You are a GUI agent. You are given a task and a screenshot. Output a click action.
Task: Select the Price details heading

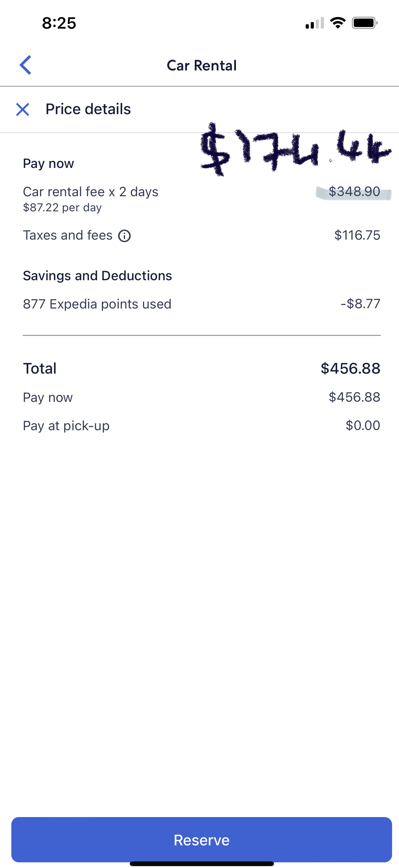tap(88, 109)
